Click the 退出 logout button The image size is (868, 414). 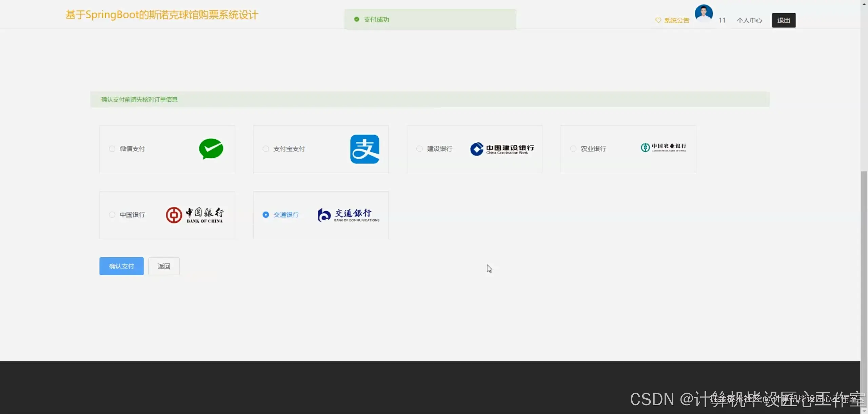click(x=783, y=20)
